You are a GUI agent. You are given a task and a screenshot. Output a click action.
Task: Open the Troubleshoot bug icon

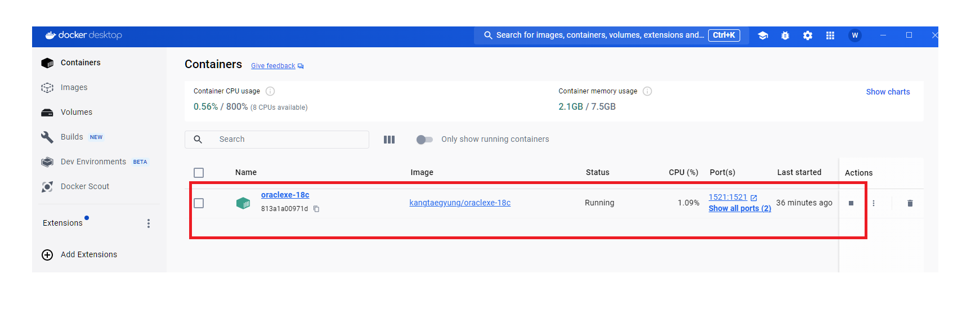[785, 35]
